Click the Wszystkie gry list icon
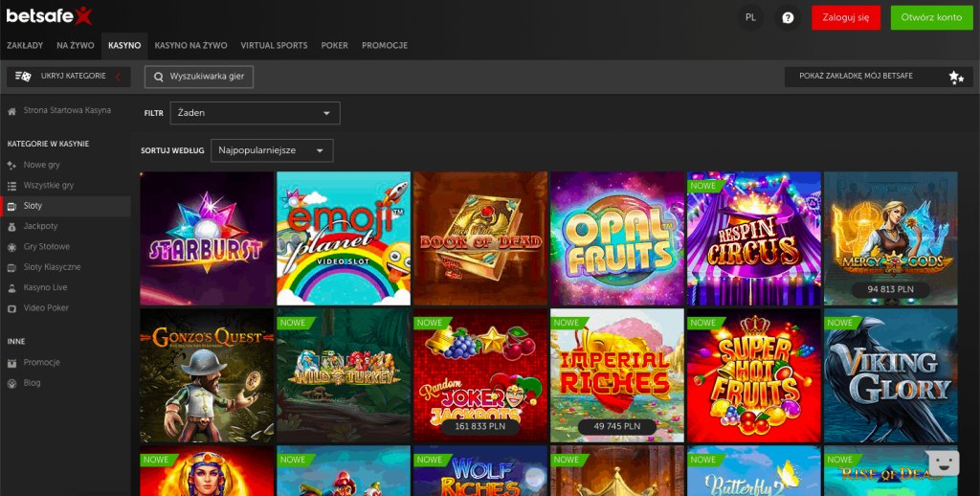Image resolution: width=980 pixels, height=496 pixels. 11,186
